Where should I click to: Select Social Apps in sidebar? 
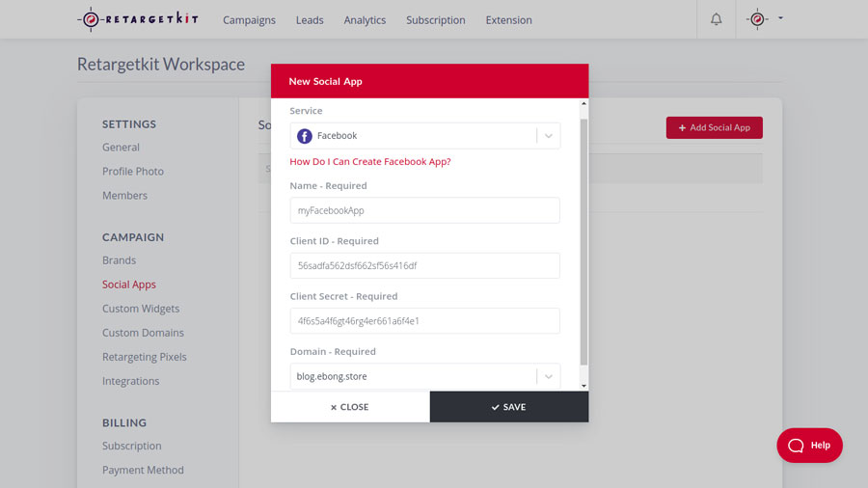[129, 285]
